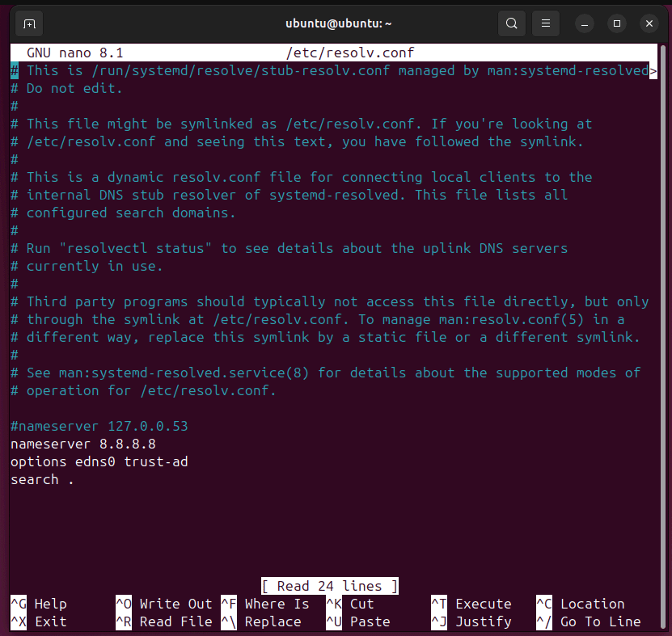Viewport: 672px width, 636px height.
Task: Click the ubuntu@ubuntu window title
Action: click(339, 23)
